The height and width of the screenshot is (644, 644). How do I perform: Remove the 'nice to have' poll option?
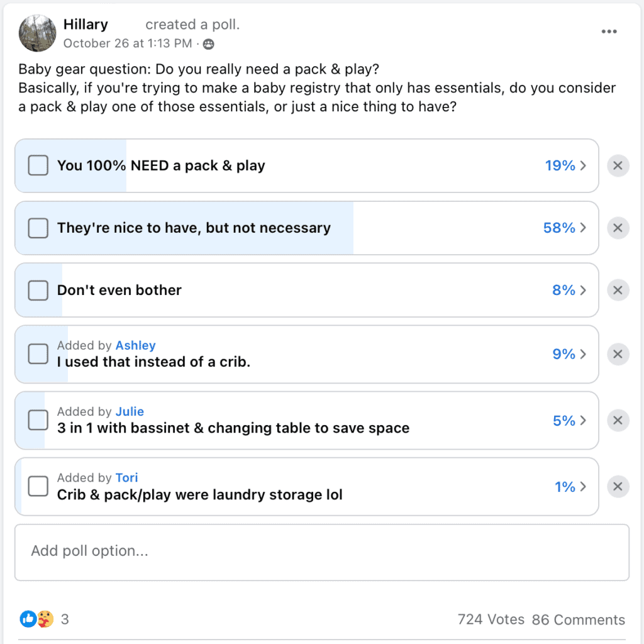[x=618, y=228]
